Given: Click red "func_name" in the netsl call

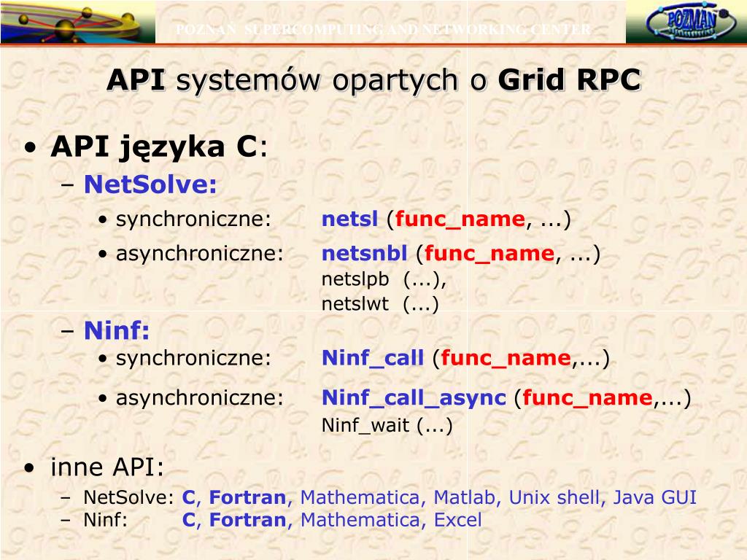Looking at the screenshot, I should 460,220.
